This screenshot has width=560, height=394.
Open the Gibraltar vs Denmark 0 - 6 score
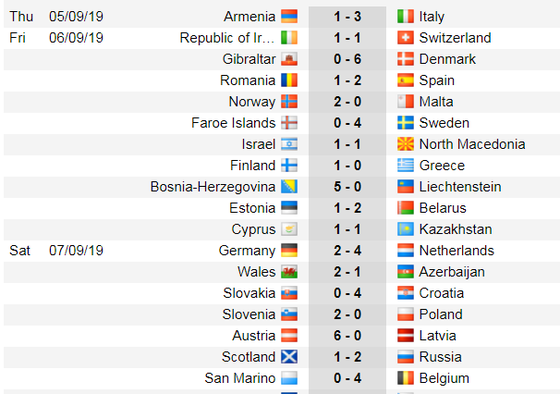tap(347, 59)
